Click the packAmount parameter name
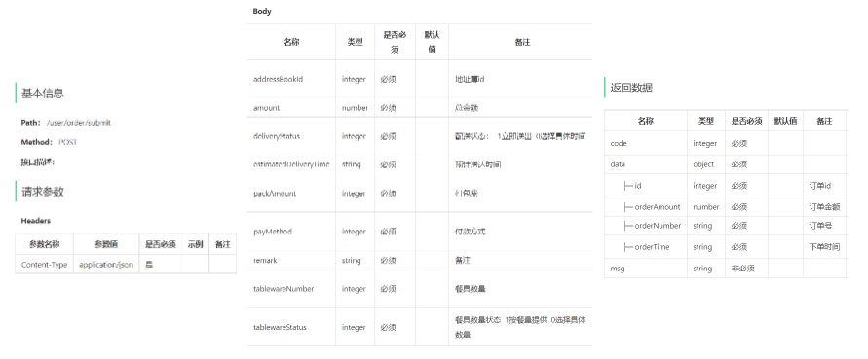The height and width of the screenshot is (359, 868). (x=275, y=193)
